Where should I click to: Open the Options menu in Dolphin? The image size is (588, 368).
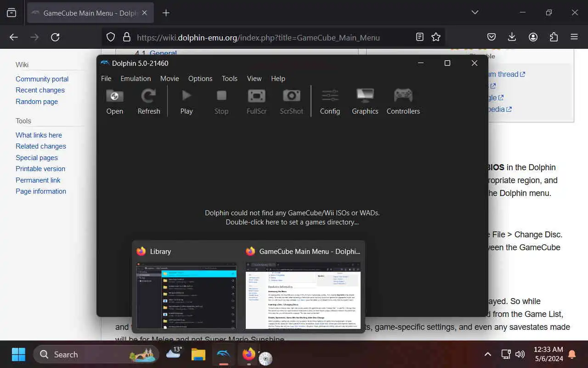point(200,79)
